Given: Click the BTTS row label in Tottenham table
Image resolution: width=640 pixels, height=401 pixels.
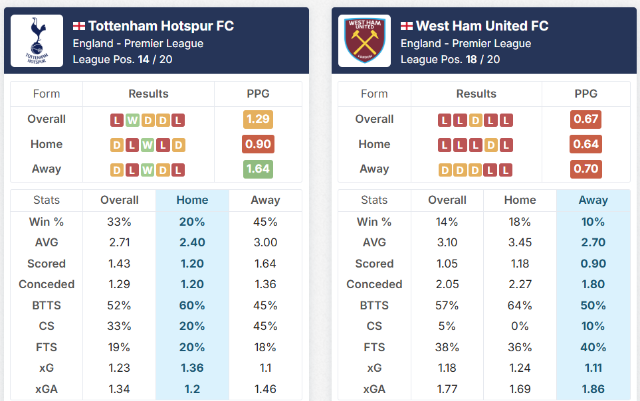Looking at the screenshot, I should tap(47, 305).
